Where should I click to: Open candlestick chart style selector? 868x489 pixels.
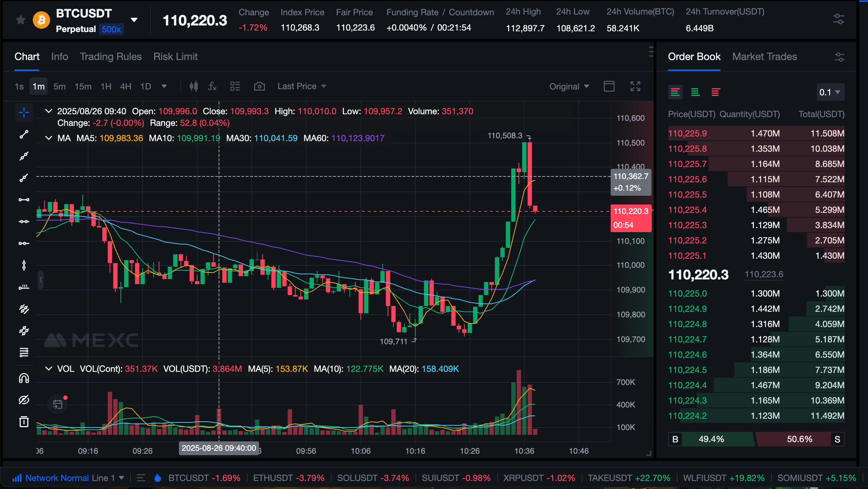coord(194,86)
